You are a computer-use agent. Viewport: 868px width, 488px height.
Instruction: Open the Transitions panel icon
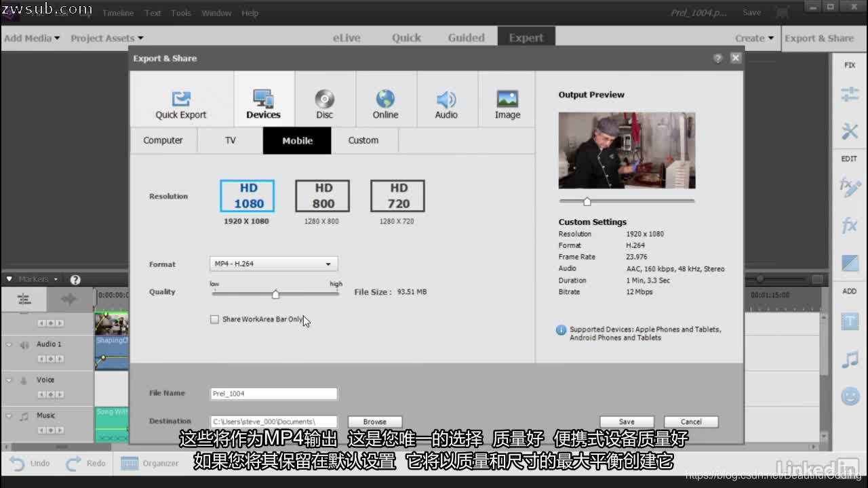850,262
